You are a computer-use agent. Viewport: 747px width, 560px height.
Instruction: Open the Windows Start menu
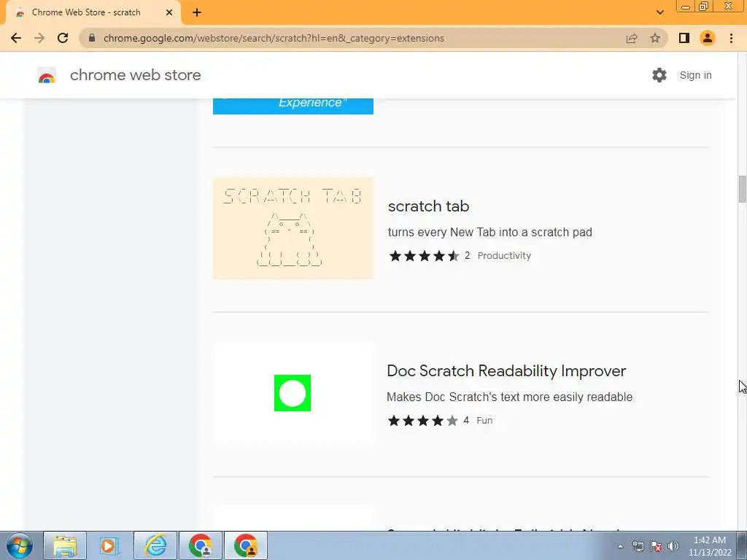pos(20,545)
